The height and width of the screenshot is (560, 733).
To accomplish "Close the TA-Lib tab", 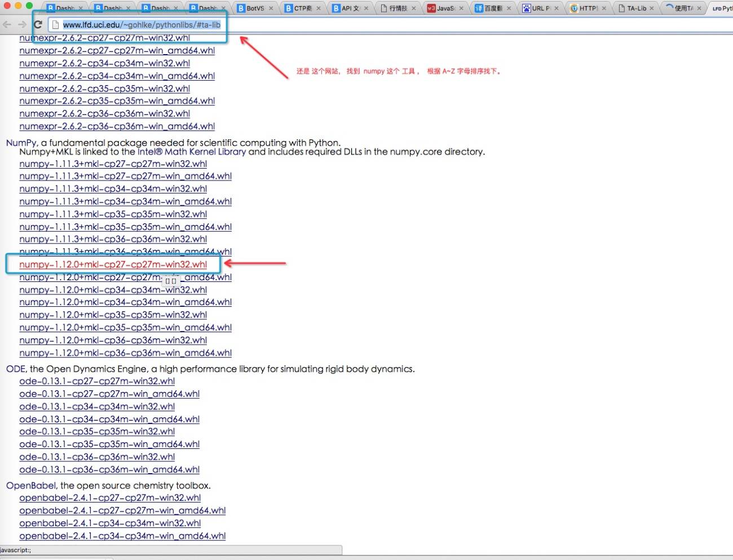I will (652, 8).
